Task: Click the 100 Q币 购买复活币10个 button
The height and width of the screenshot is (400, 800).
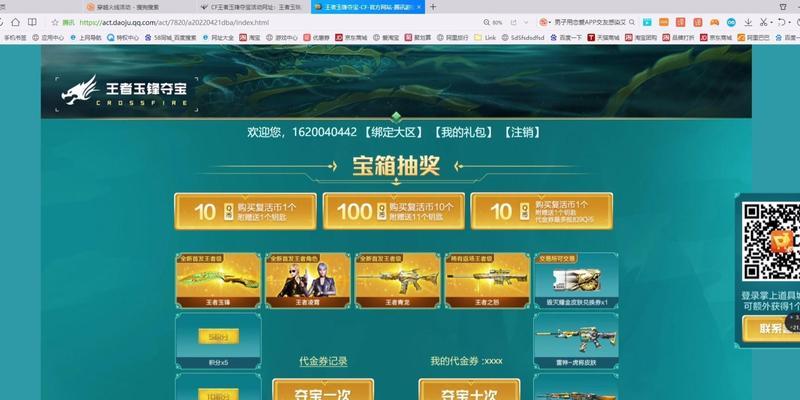Action: [393, 211]
